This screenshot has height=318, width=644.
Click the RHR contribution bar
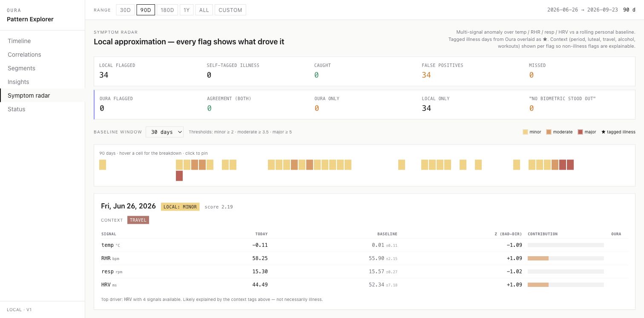pyautogui.click(x=566, y=258)
